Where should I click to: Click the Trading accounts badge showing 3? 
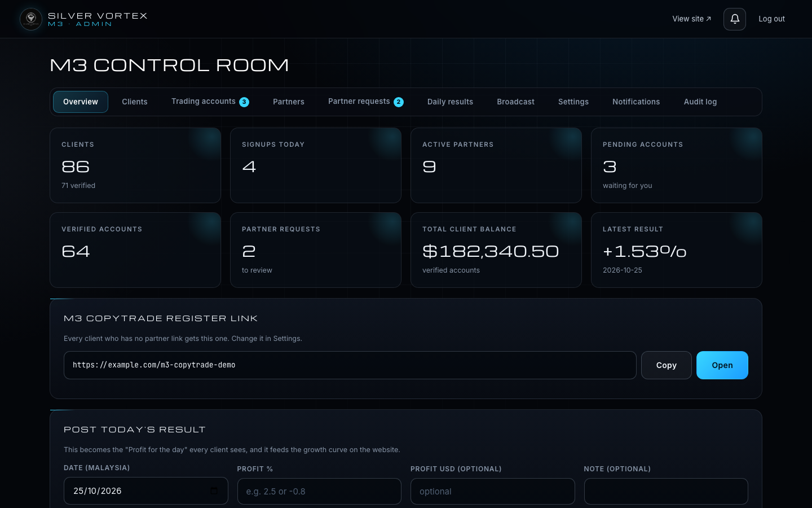pyautogui.click(x=244, y=102)
